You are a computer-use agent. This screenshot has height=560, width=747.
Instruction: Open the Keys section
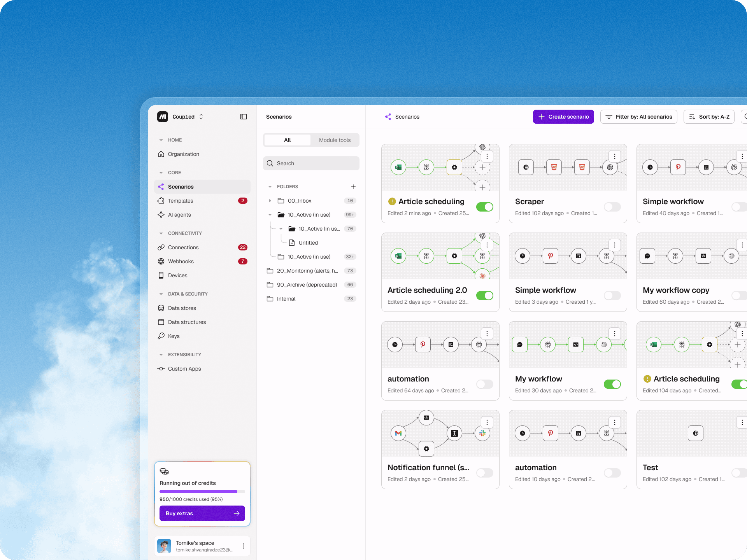coord(174,336)
